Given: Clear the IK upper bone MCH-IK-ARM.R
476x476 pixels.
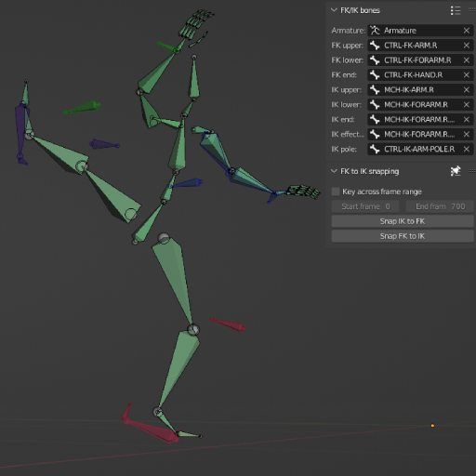Looking at the screenshot, I should click(467, 90).
